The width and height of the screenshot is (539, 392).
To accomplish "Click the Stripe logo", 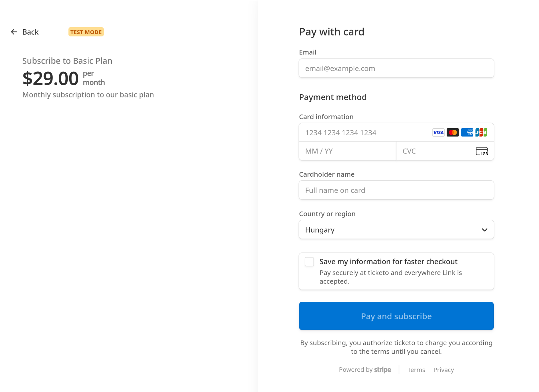I will point(382,370).
